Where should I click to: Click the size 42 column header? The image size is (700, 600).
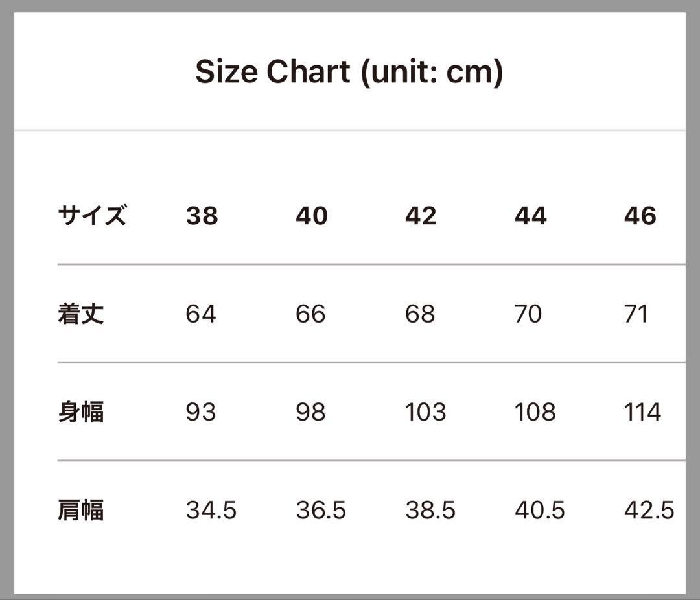click(x=421, y=216)
